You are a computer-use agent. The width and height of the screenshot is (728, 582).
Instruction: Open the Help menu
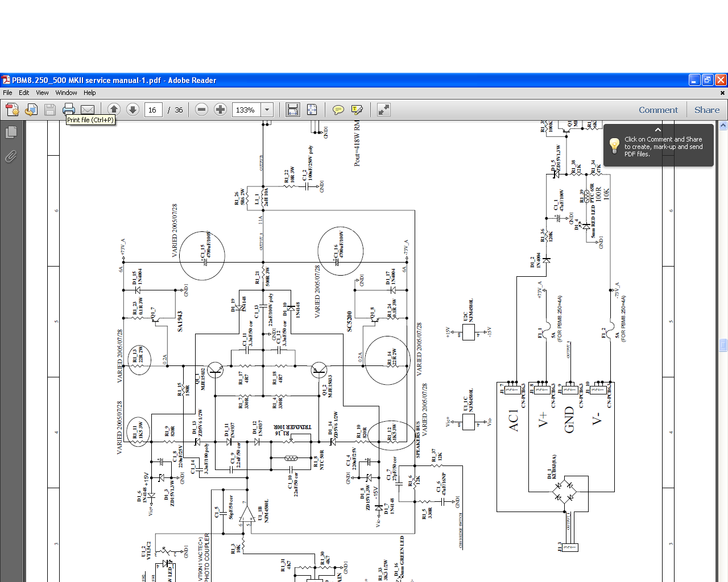click(x=90, y=93)
